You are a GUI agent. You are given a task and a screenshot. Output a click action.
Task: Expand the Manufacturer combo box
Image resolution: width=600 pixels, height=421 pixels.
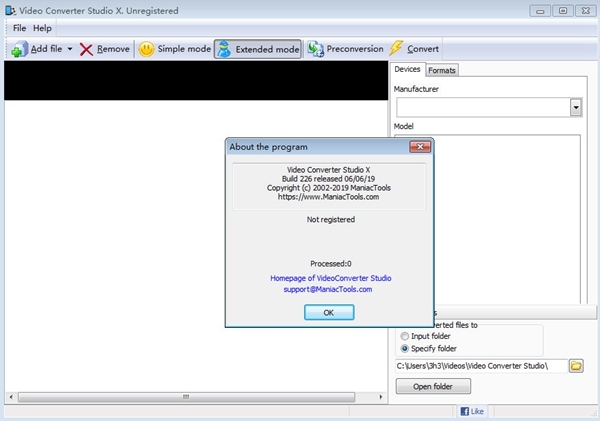576,108
